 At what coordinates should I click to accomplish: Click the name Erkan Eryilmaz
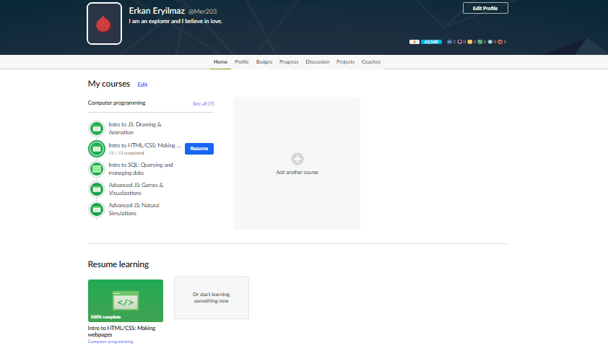coord(157,11)
